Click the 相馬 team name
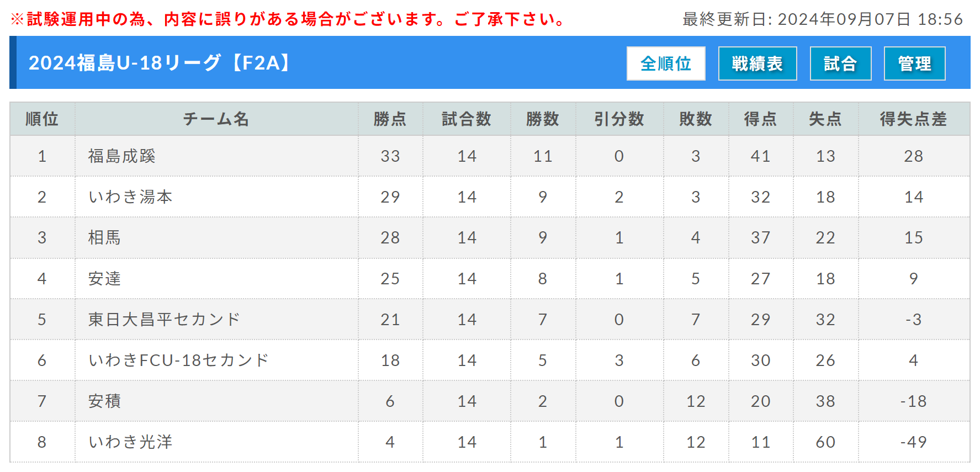Image resolution: width=980 pixels, height=472 pixels. (104, 238)
